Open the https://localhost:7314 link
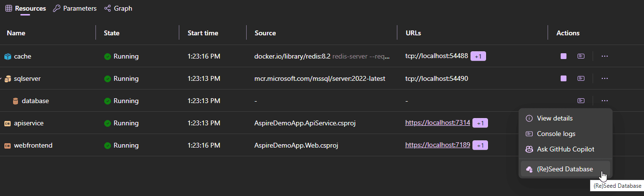This screenshot has width=644, height=196. click(438, 123)
